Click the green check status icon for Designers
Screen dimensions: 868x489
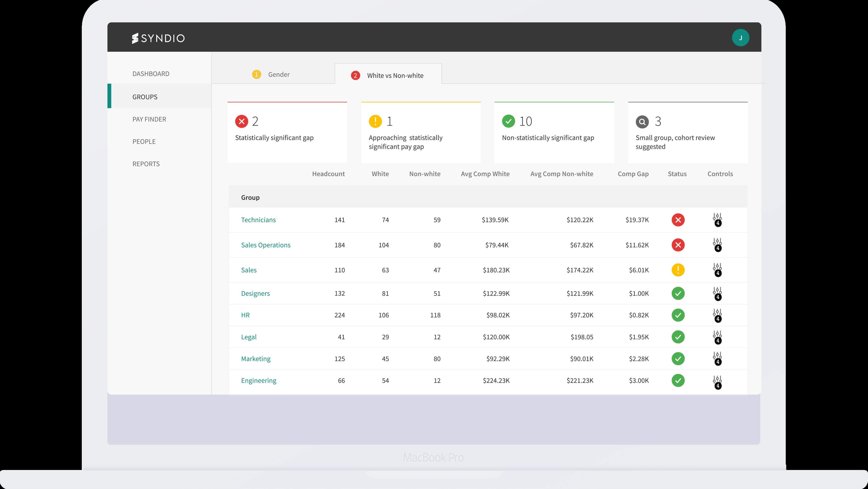(x=678, y=293)
